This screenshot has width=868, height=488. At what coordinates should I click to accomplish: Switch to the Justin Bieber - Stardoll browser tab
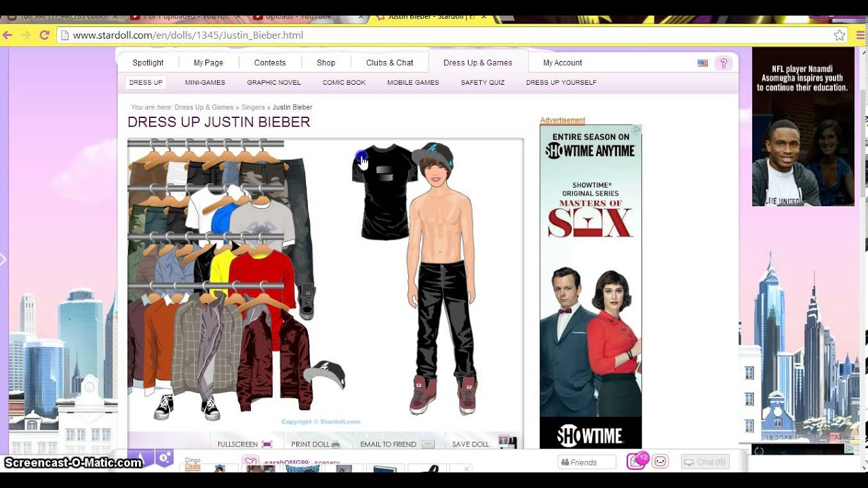click(431, 17)
